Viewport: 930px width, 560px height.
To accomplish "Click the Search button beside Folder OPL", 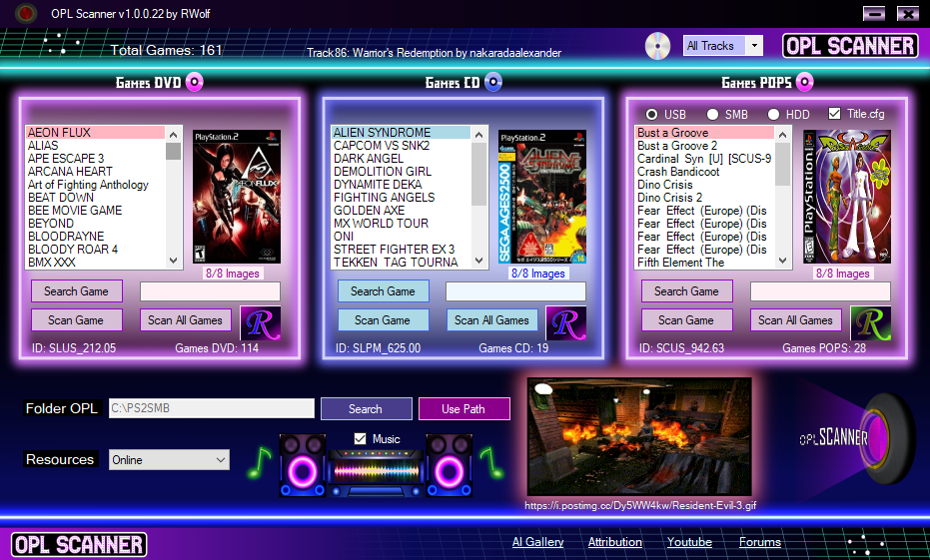I will 366,409.
